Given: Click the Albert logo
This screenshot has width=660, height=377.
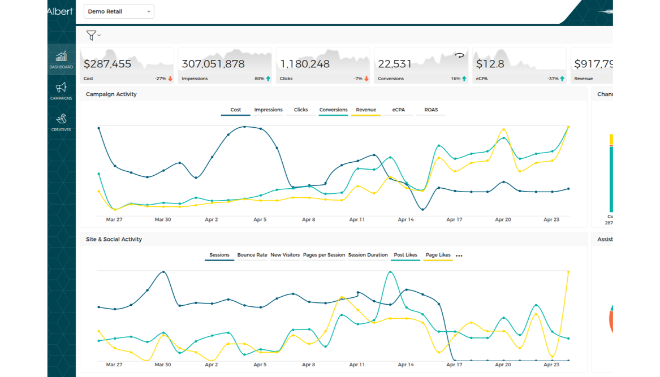Looking at the screenshot, I should (x=60, y=11).
